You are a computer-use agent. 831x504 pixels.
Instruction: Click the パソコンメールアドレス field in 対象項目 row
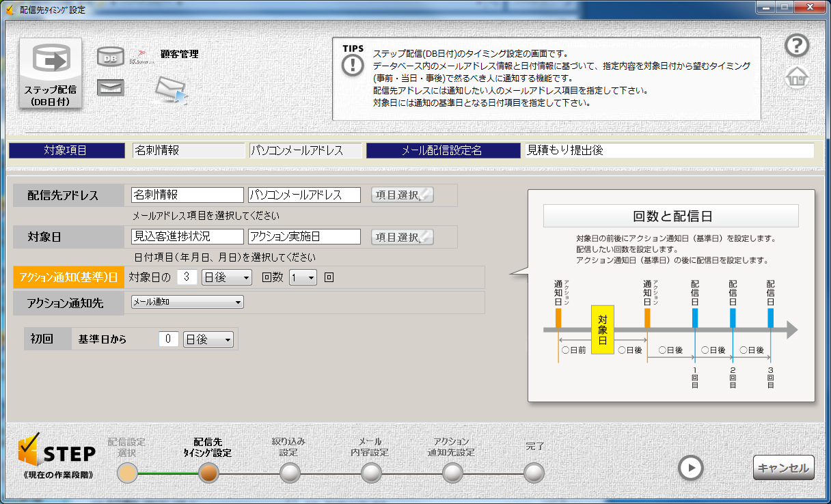[x=305, y=150]
